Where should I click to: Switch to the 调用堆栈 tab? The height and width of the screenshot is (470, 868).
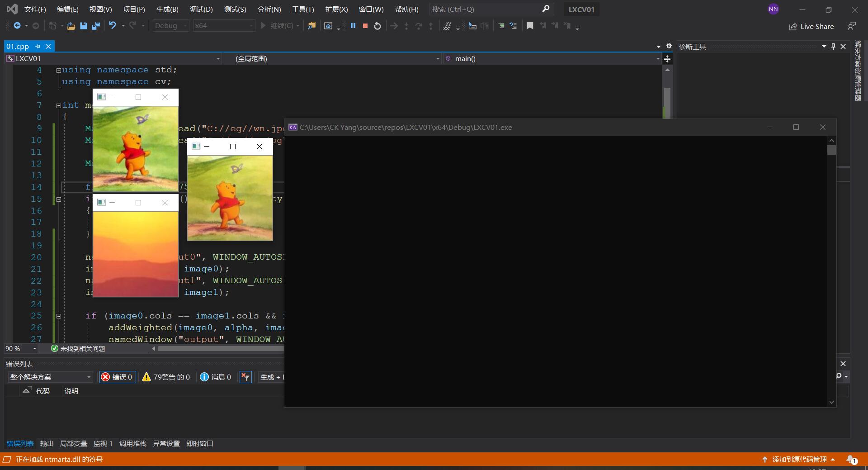pos(132,444)
